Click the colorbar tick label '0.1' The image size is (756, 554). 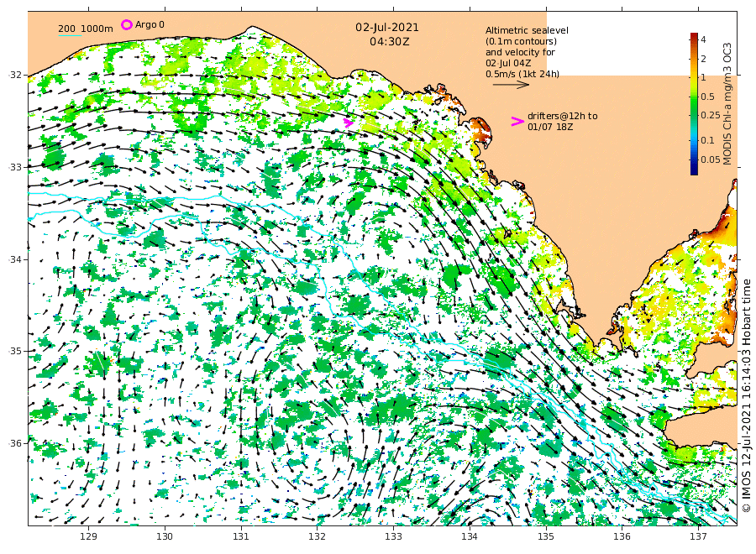[x=708, y=140]
